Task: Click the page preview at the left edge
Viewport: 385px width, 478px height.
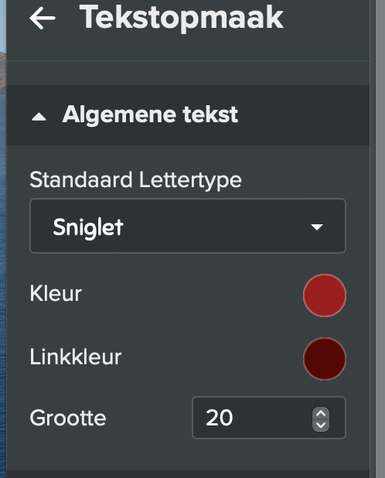Action: click(3, 239)
